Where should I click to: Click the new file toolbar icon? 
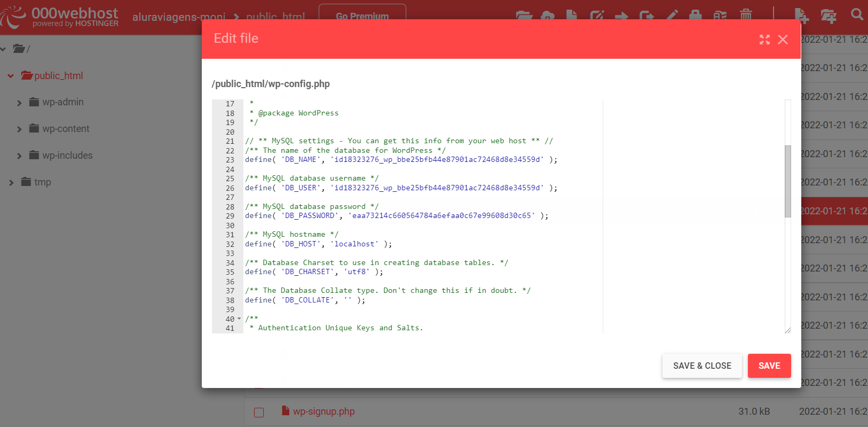tap(801, 15)
